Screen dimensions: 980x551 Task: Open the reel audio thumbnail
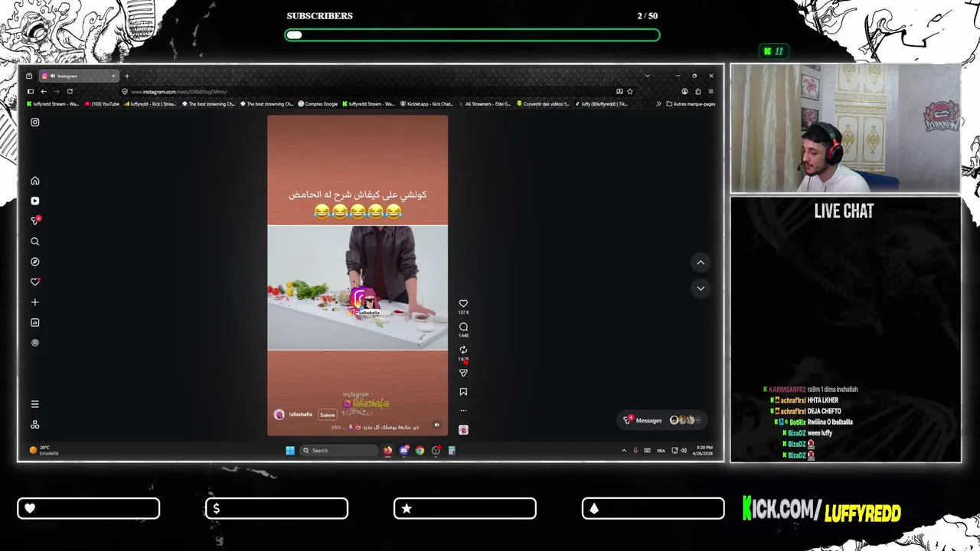463,430
